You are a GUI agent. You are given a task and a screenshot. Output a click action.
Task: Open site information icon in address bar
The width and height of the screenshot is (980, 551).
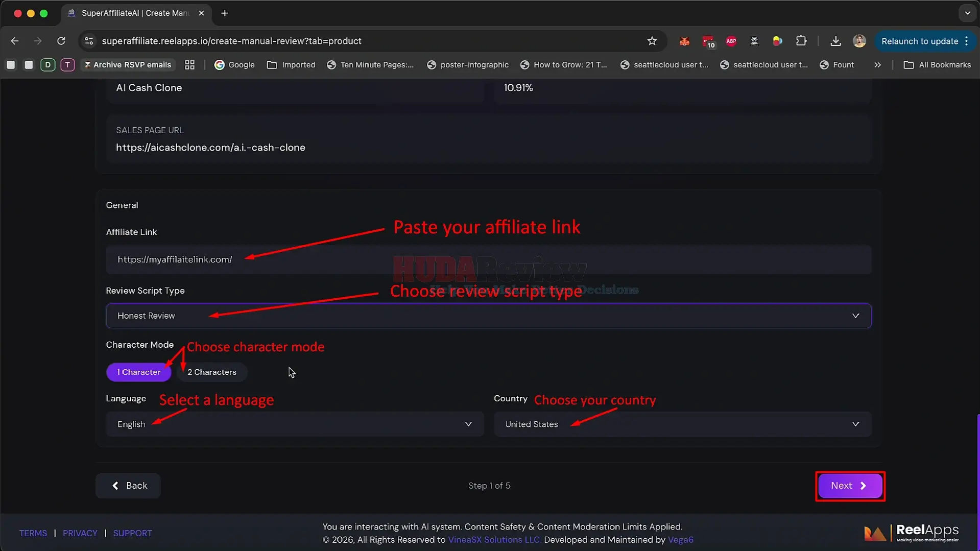pyautogui.click(x=89, y=41)
